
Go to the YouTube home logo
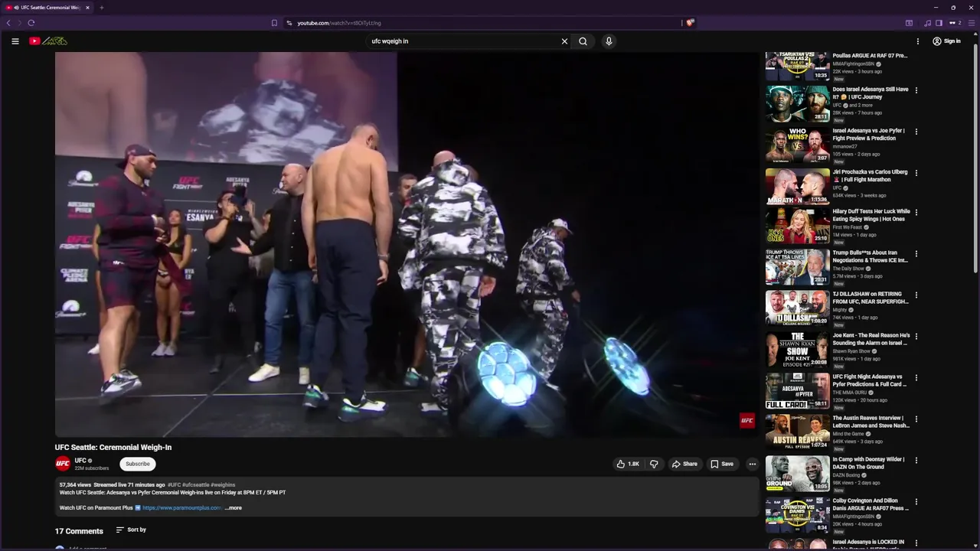(x=48, y=41)
